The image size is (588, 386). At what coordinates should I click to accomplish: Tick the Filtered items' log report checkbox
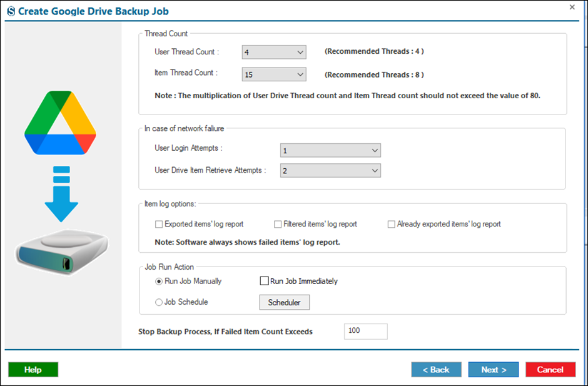pos(278,225)
